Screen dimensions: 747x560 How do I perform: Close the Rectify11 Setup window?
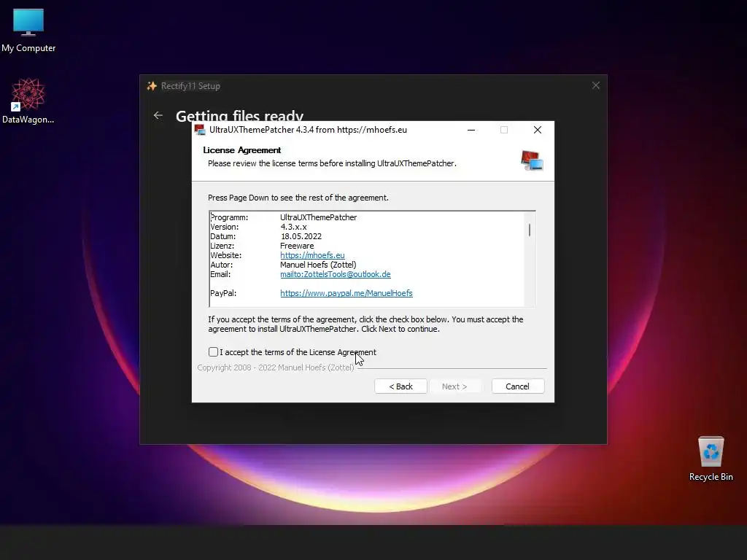tap(596, 85)
